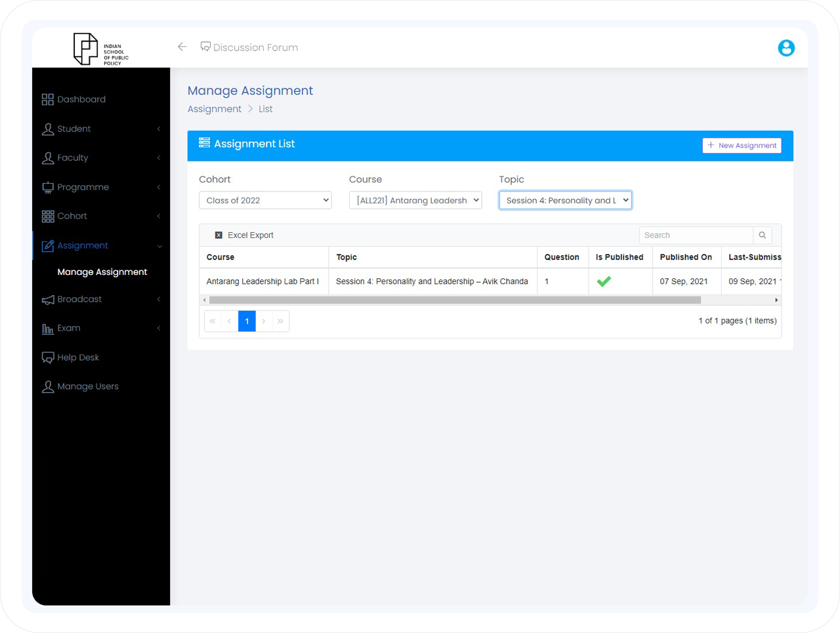Image resolution: width=840 pixels, height=633 pixels.
Task: Click the back arrow in the header
Action: tap(182, 47)
